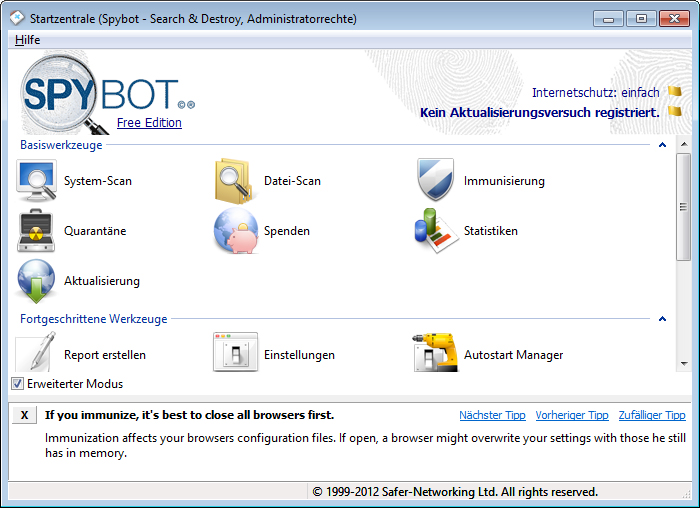This screenshot has width=700, height=508.
Task: Select the Statistiken label
Action: tap(491, 231)
